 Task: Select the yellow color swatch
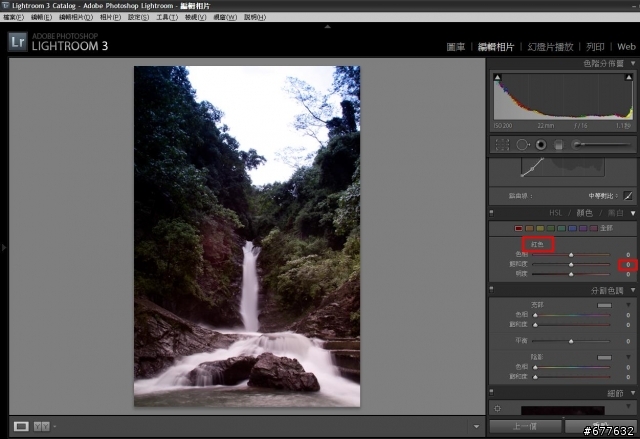pyautogui.click(x=540, y=228)
